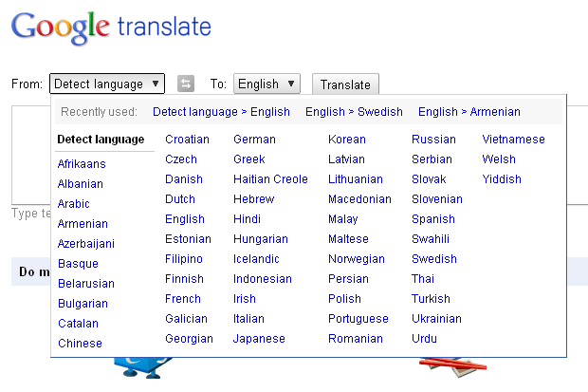Click the swap languages icon
Image resolution: width=588 pixels, height=392 pixels.
tap(186, 84)
